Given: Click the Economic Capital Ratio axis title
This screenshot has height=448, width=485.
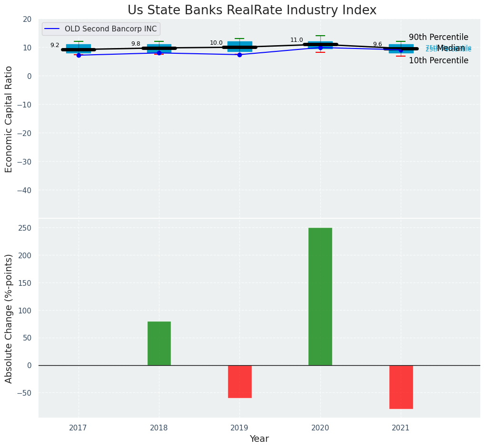Looking at the screenshot, I should point(9,119).
